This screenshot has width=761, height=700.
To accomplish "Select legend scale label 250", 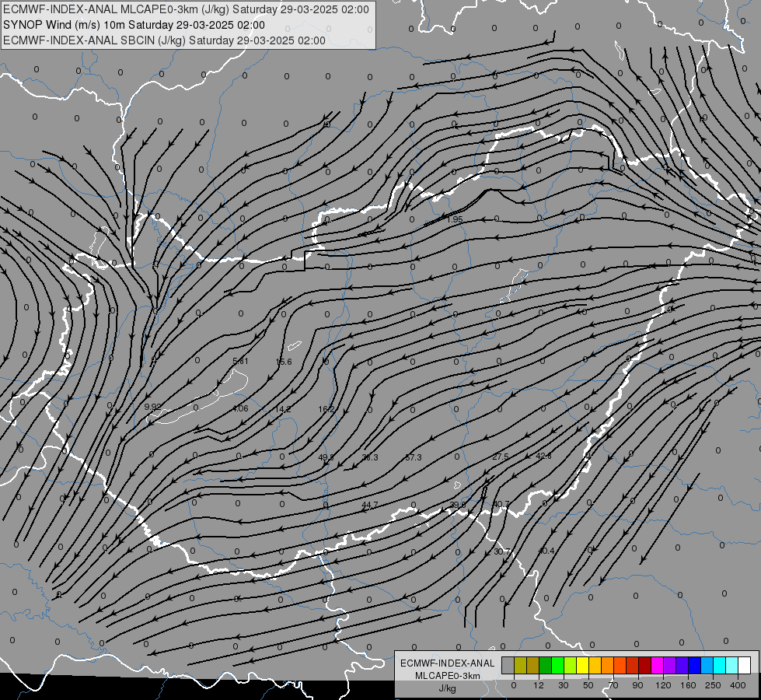I will coord(713,685).
